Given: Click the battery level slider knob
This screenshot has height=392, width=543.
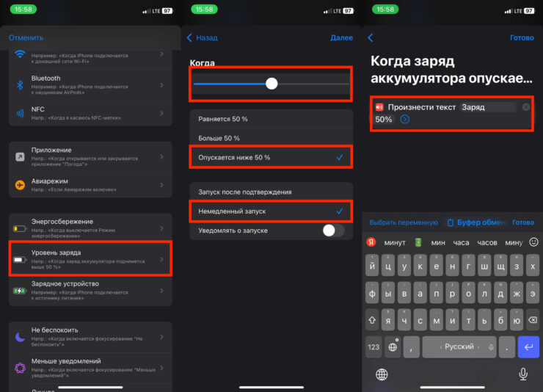Looking at the screenshot, I should [271, 84].
